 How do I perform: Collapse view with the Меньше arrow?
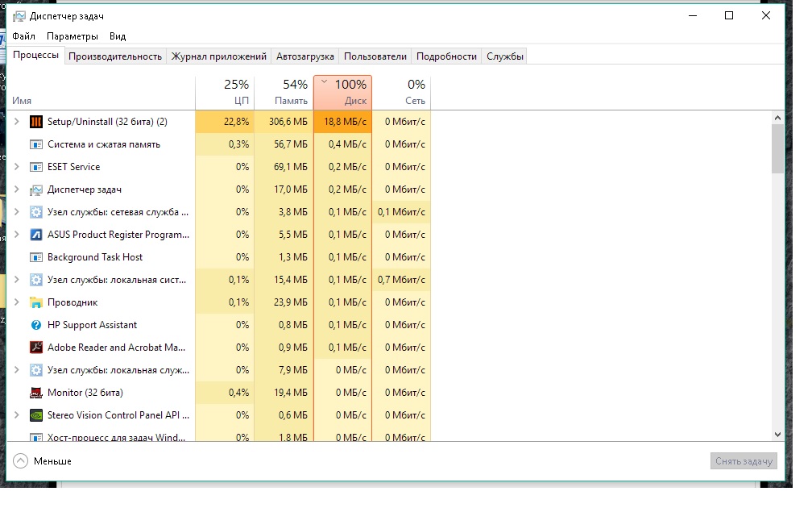tap(20, 461)
